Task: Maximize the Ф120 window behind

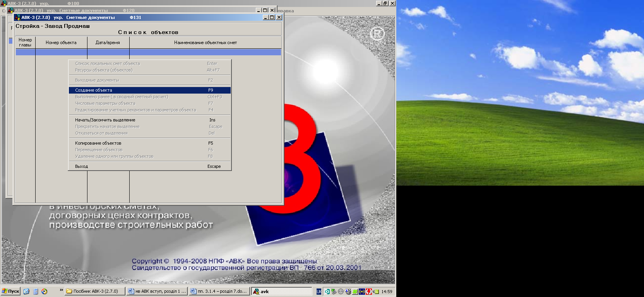Action: pos(265,10)
